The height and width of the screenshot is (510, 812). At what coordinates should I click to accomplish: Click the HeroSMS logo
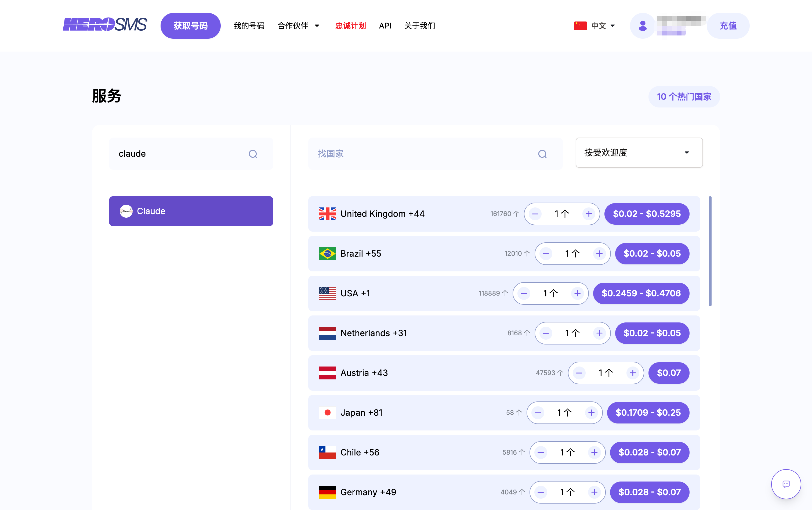pyautogui.click(x=105, y=25)
